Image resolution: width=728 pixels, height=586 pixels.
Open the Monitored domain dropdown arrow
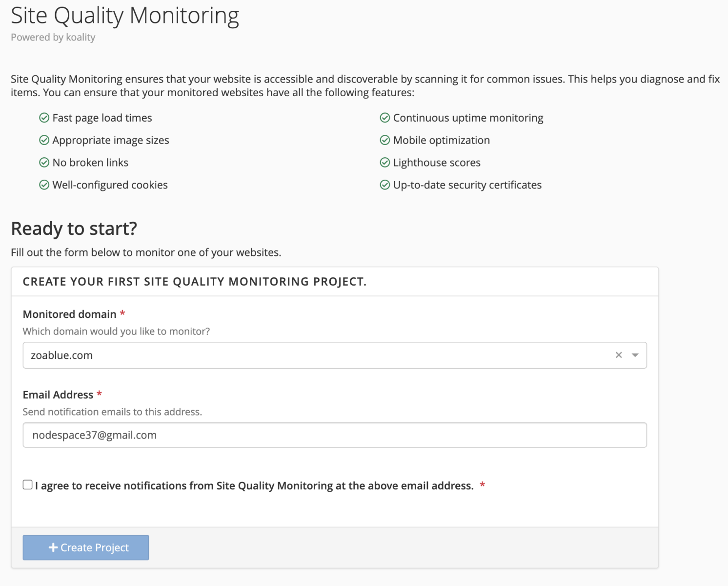click(635, 355)
